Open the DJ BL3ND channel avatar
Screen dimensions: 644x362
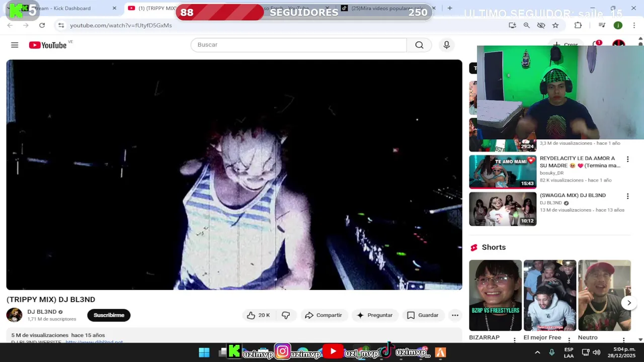pyautogui.click(x=14, y=315)
